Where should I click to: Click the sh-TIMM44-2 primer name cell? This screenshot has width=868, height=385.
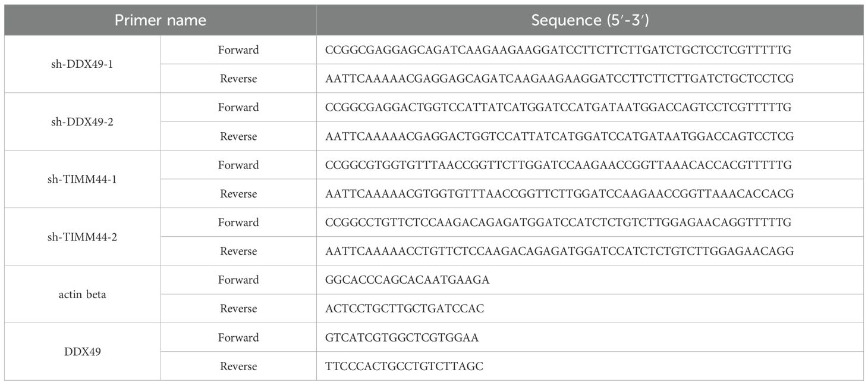82,237
